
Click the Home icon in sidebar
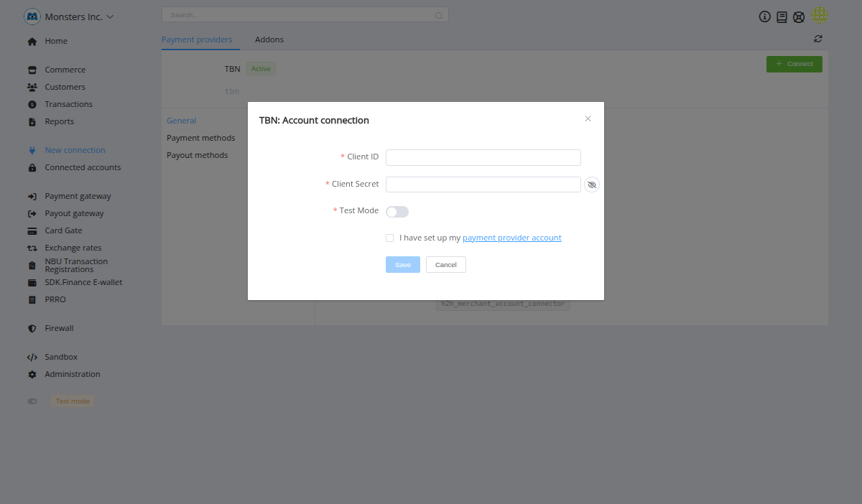point(32,42)
